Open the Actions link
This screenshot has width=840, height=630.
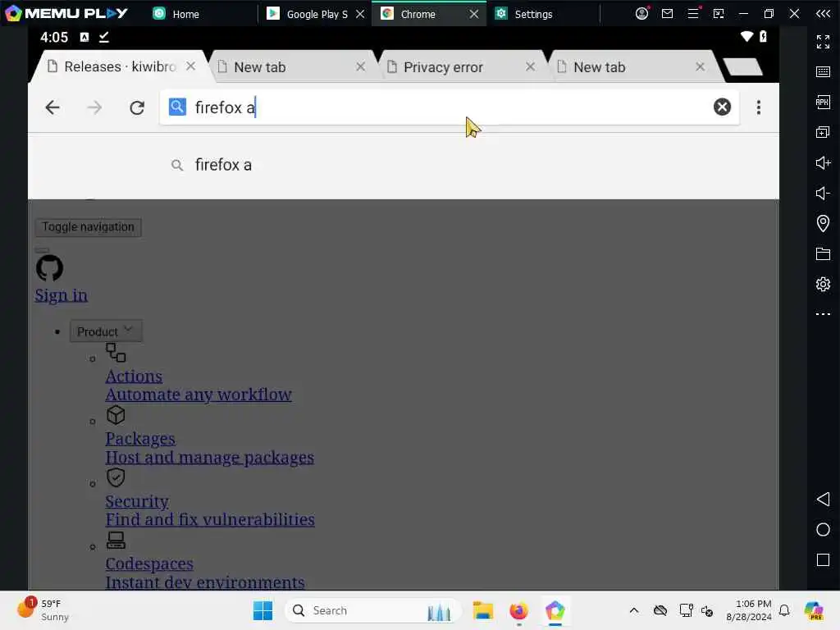coord(134,376)
